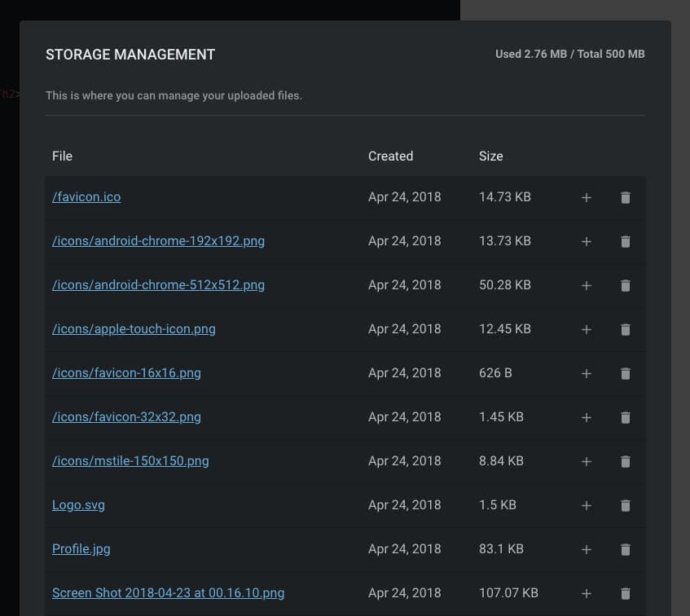Delete /icons/favicon-32x32.png

pyautogui.click(x=625, y=417)
